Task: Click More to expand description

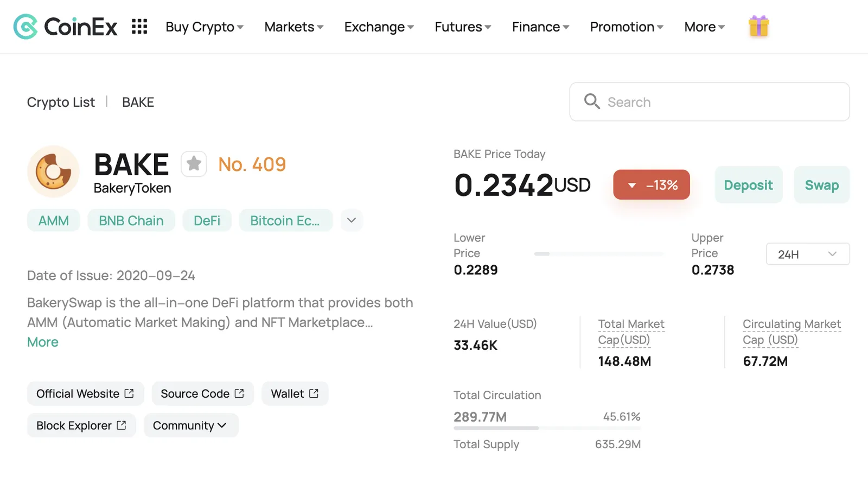Action: (43, 342)
